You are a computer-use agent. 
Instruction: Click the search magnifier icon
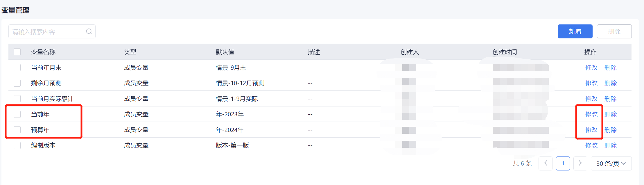coord(89,31)
